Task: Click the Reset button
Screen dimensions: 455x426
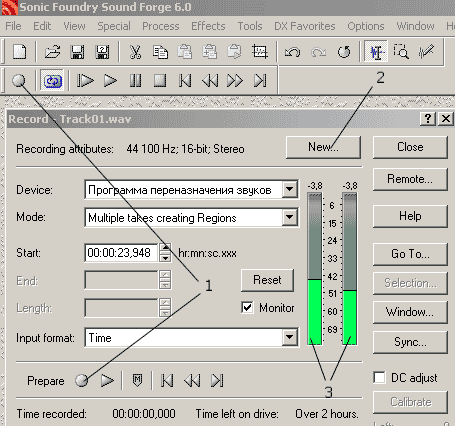Action: pyautogui.click(x=267, y=280)
